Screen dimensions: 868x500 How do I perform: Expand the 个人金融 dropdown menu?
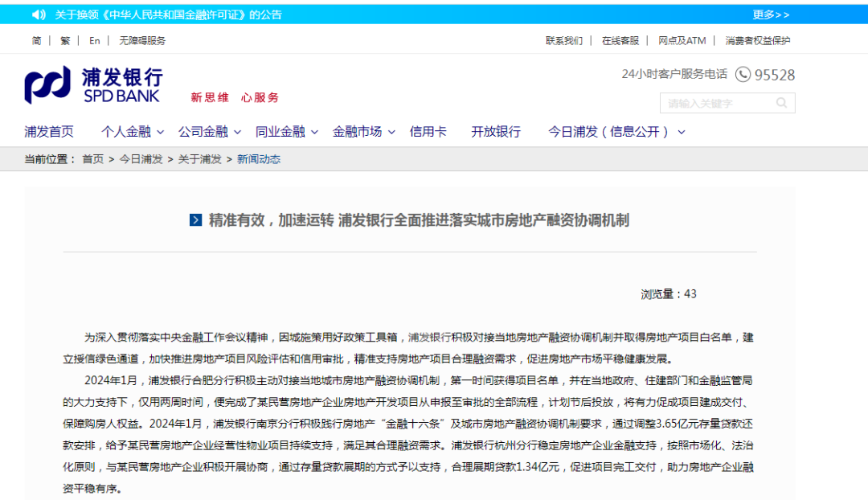click(160, 133)
